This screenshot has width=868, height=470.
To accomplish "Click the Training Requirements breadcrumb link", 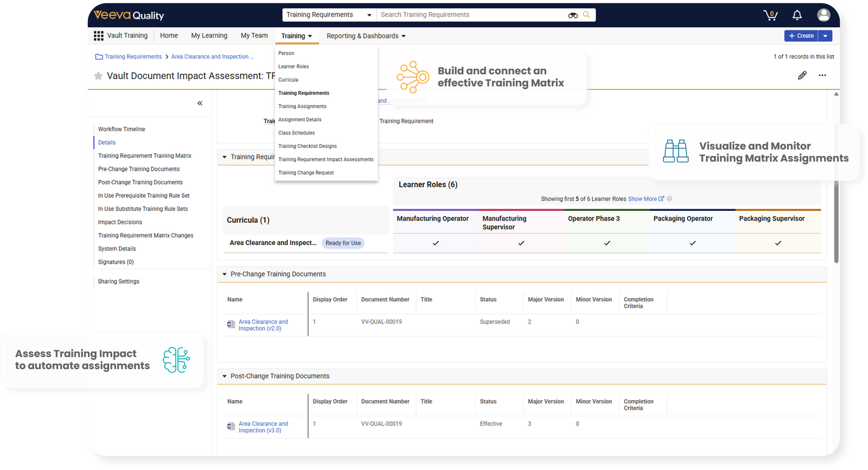I will click(133, 56).
